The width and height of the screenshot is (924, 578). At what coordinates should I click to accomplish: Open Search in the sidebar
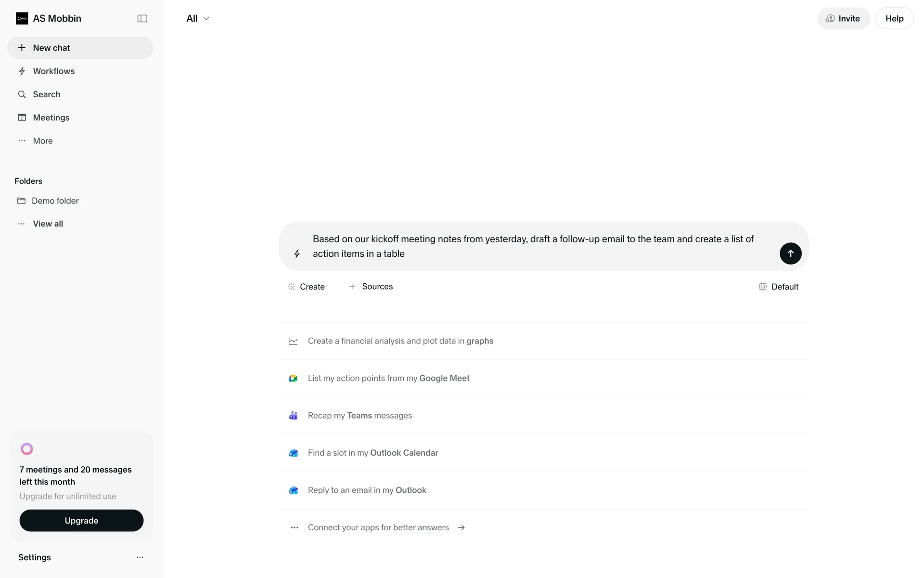coord(46,94)
